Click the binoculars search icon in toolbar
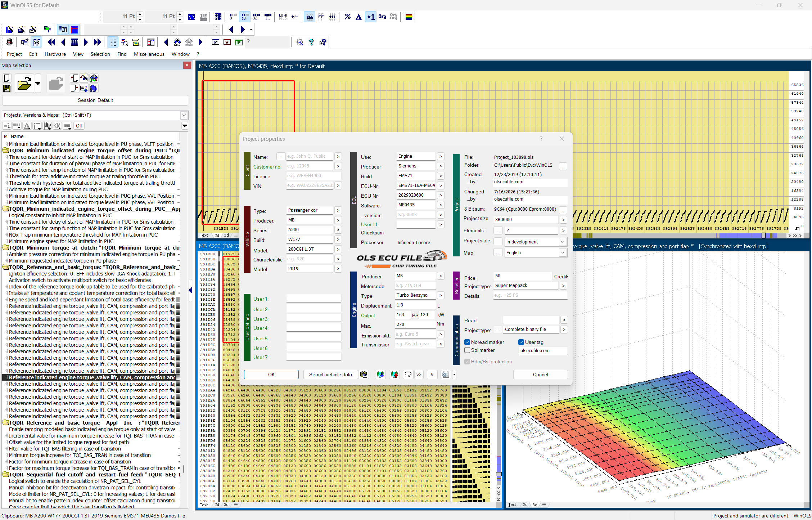The image size is (812, 520). point(177,42)
